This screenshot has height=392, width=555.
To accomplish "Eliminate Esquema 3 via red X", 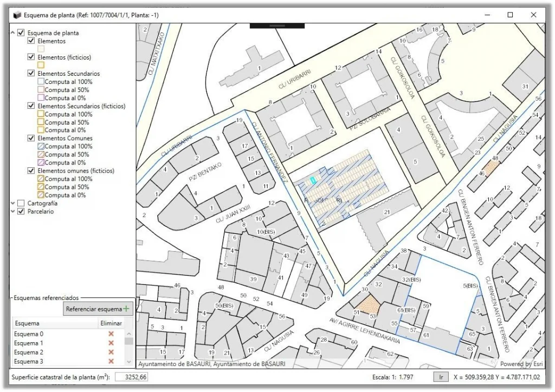I will pyautogui.click(x=111, y=361).
